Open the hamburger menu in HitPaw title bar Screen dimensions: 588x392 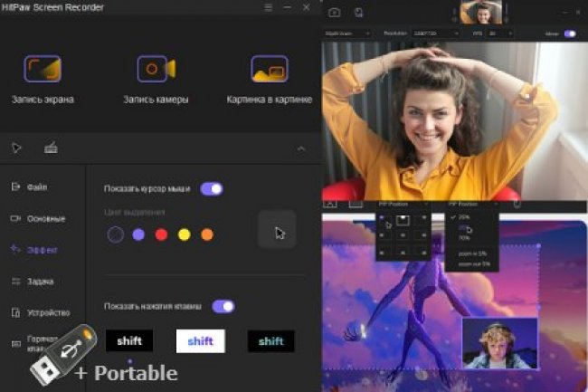tap(268, 7)
